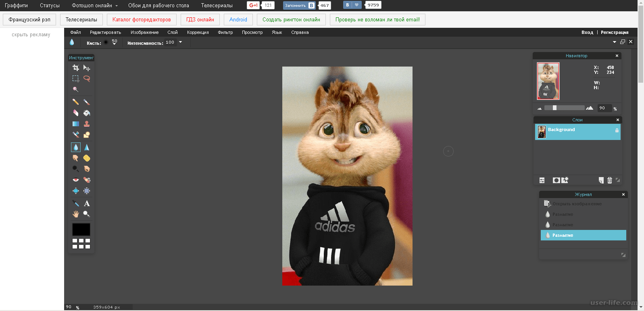
Task: Delete the layer with trash icon
Action: [610, 180]
